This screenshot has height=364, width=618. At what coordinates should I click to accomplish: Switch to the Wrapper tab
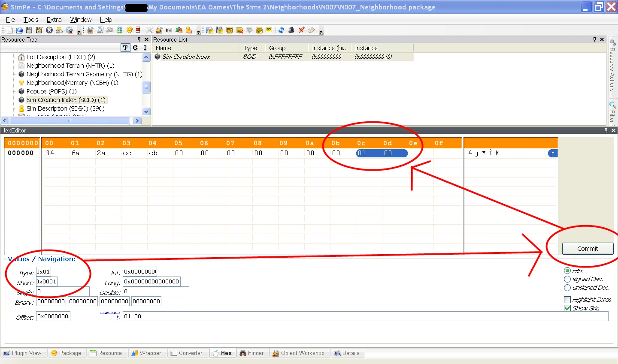coord(146,353)
